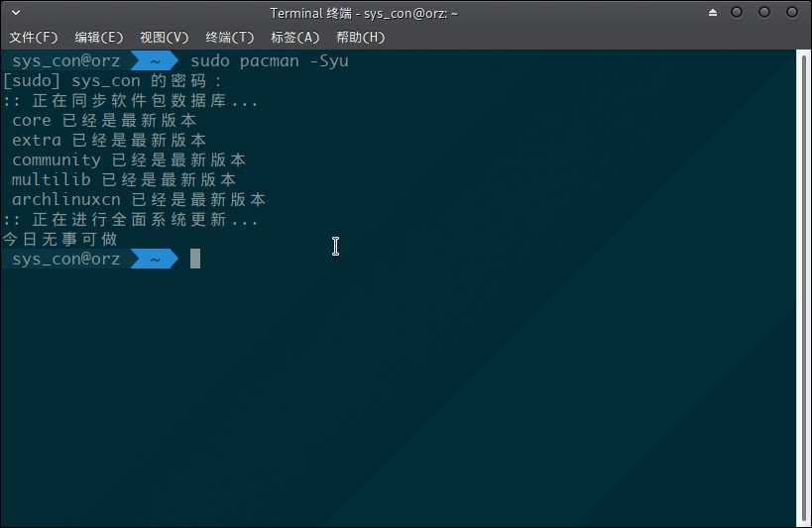
Task: Click the middle round window button in title bar
Action: (764, 12)
